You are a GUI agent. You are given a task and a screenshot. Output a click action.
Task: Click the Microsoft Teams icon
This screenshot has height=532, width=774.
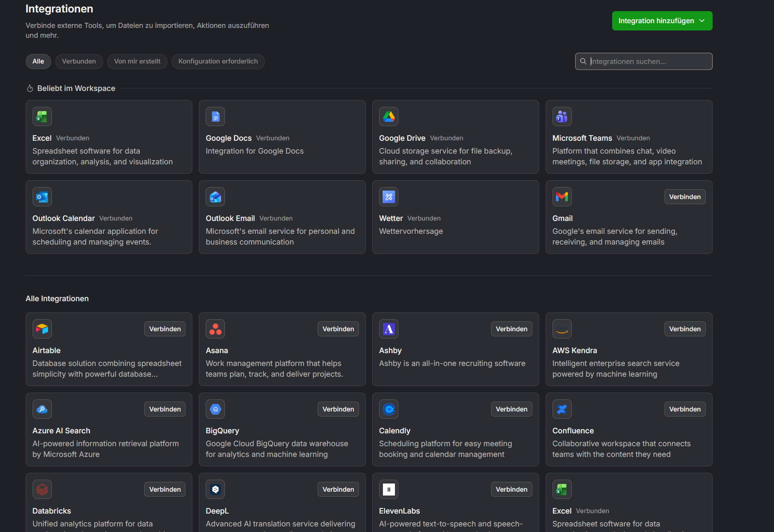click(x=562, y=117)
